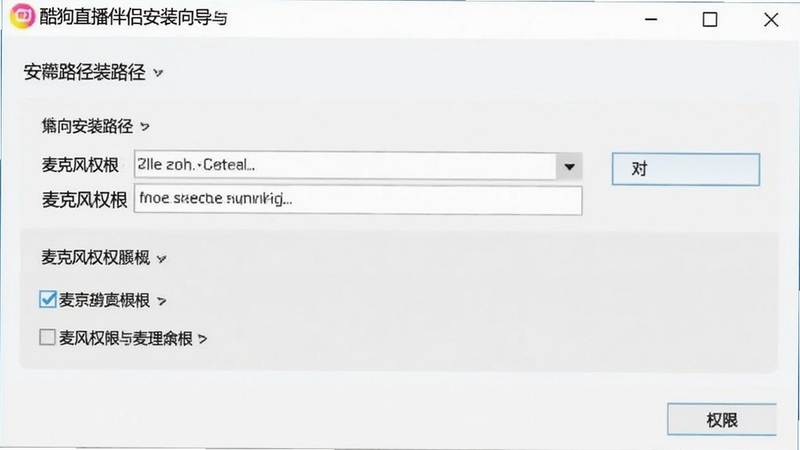Image resolution: width=800 pixels, height=450 pixels.
Task: Maximize the installer window
Action: (x=710, y=19)
